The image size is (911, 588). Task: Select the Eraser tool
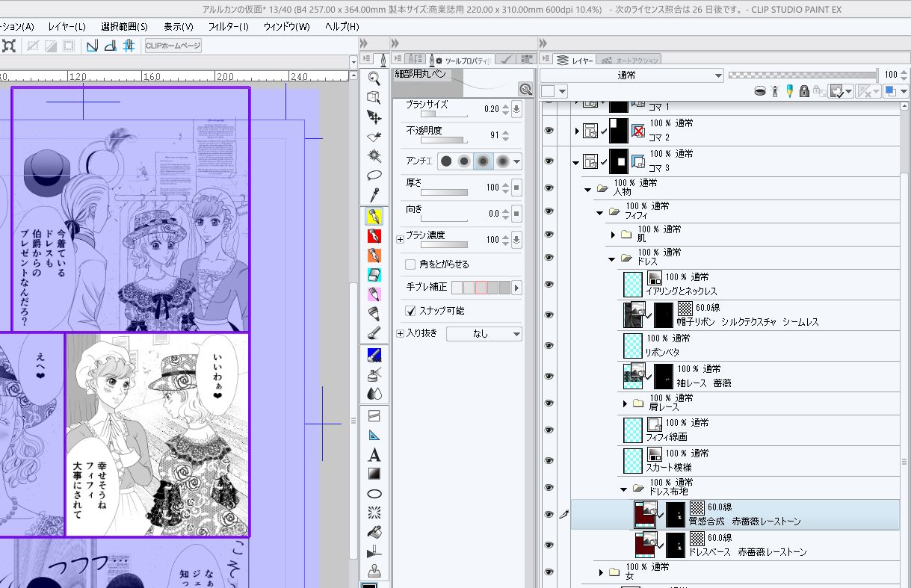(374, 275)
